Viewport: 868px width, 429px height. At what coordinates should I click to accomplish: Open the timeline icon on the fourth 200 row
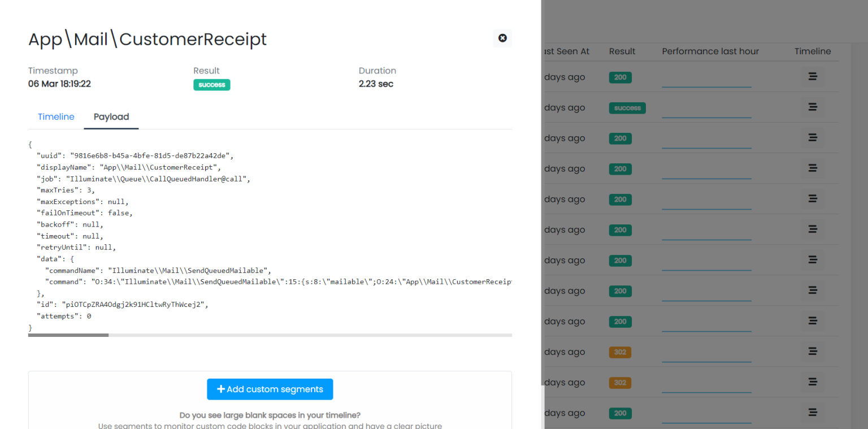pos(812,198)
